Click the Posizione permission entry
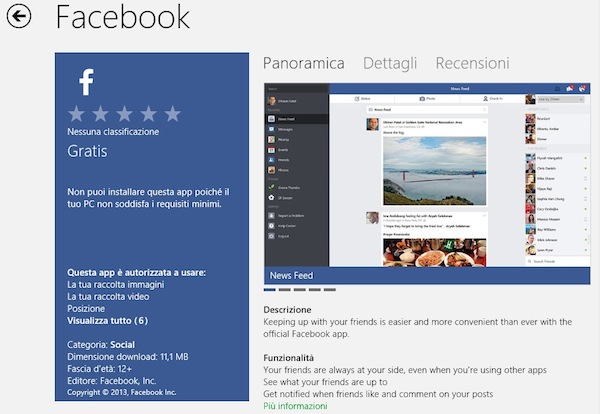 pos(86,309)
